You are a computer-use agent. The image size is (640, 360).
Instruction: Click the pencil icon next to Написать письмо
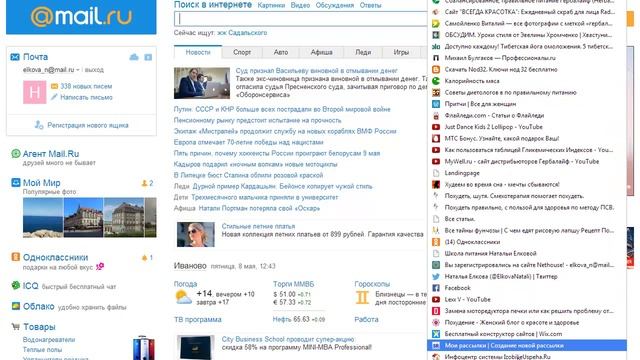tap(54, 97)
